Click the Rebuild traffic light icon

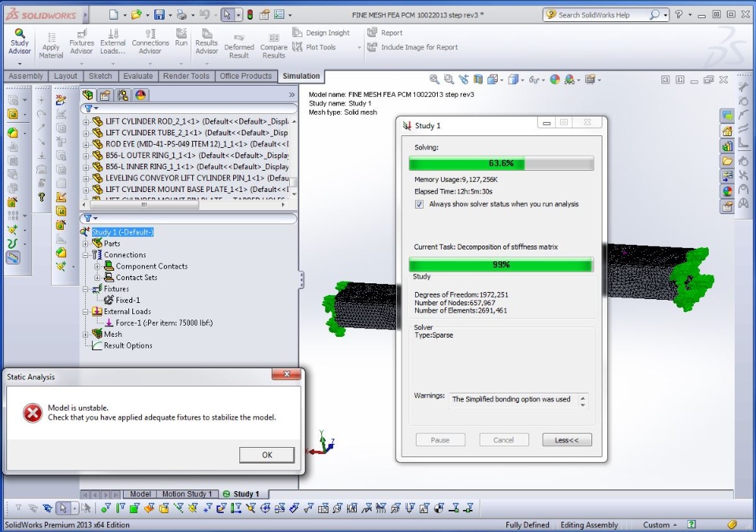tap(250, 15)
